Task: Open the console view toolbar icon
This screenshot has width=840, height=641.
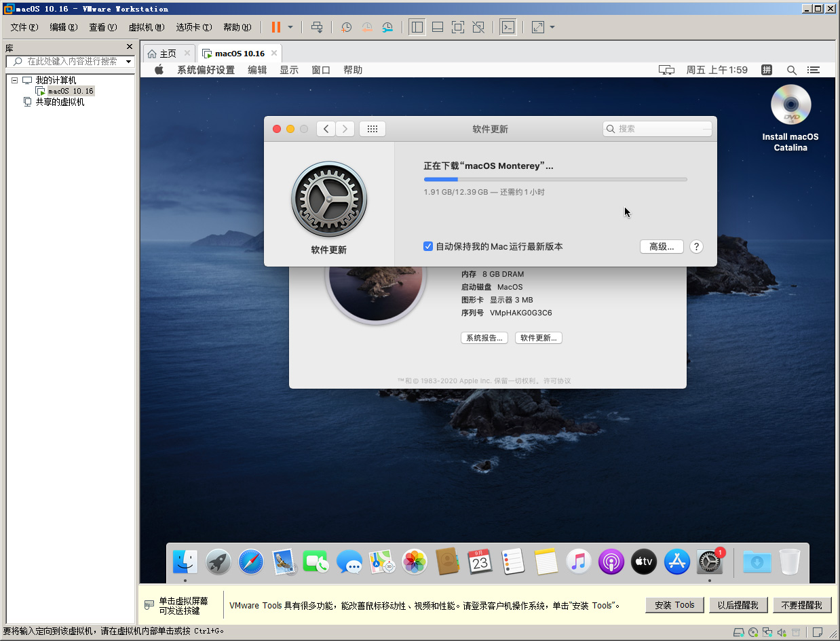Action: pyautogui.click(x=508, y=27)
